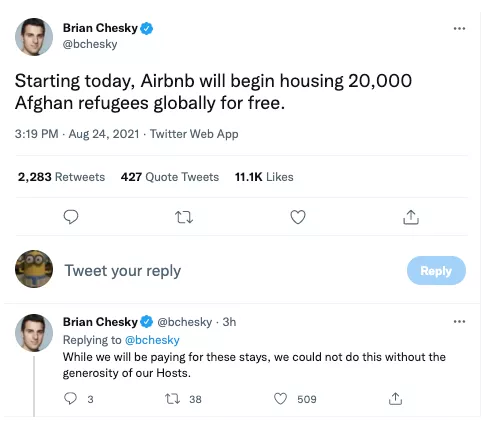The height and width of the screenshot is (422, 482).
Task: View the 427 Quote Tweets list
Action: tap(170, 177)
